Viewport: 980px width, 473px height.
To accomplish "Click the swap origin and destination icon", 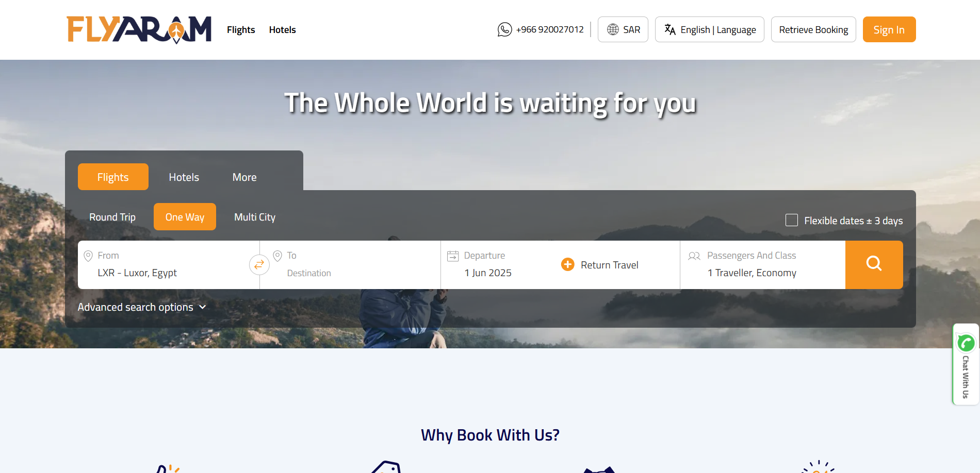I will pos(259,265).
